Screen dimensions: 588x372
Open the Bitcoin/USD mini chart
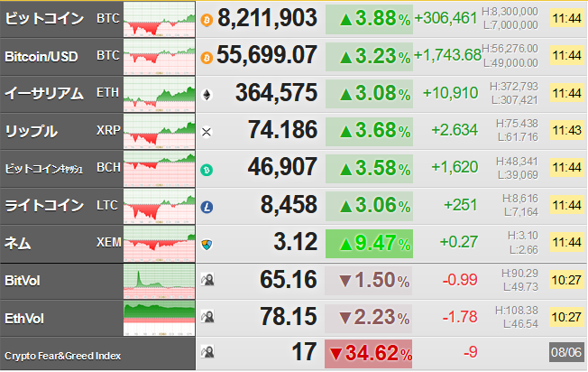point(159,57)
